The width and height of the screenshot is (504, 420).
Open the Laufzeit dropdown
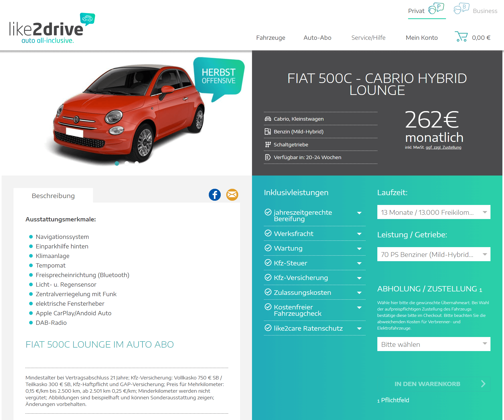(x=434, y=212)
